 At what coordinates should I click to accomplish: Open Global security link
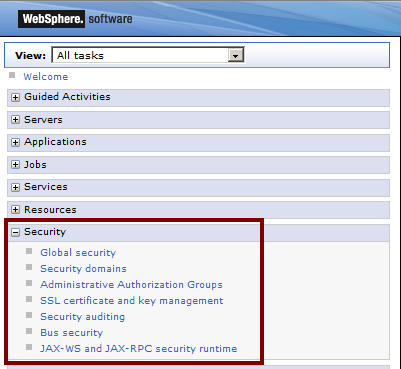(78, 253)
